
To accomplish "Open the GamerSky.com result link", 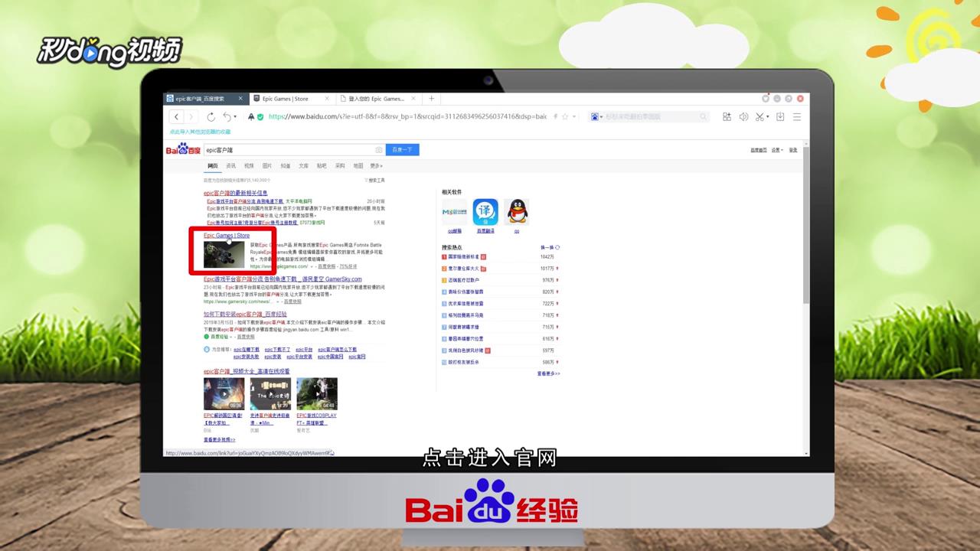I will coord(283,279).
